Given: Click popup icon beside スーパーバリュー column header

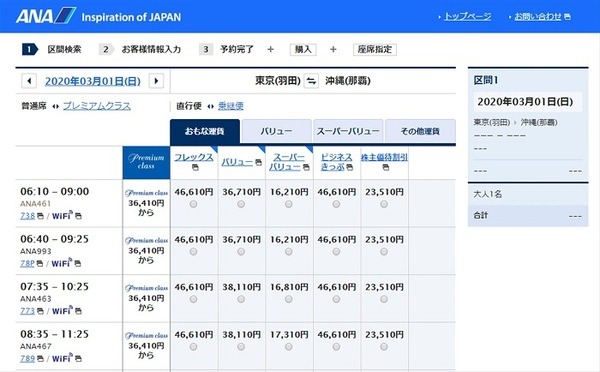Looking at the screenshot, I should coord(306,167).
